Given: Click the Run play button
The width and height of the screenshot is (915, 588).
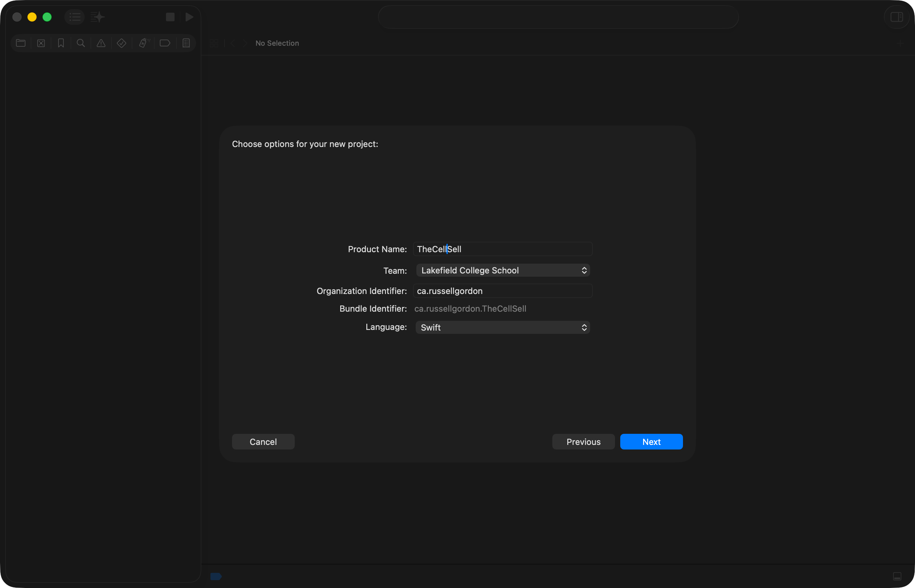Looking at the screenshot, I should (189, 17).
